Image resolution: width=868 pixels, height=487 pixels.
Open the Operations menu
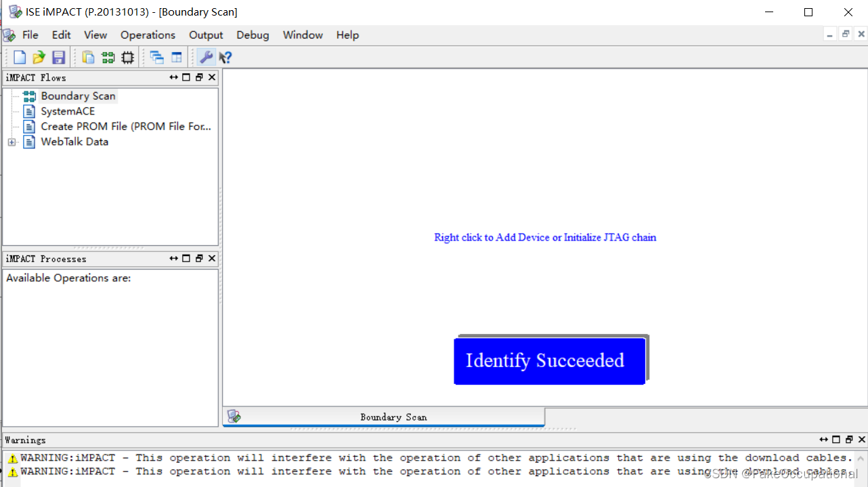[148, 35]
